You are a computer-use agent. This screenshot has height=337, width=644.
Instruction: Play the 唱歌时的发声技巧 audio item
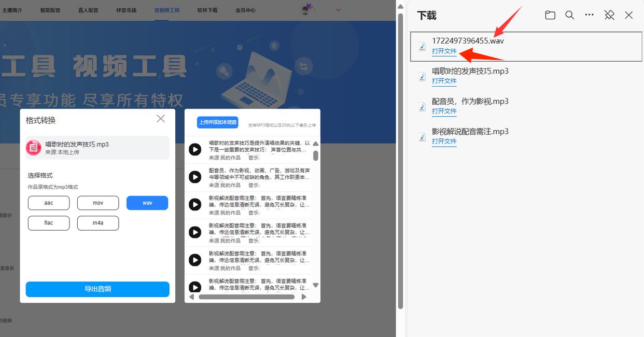(x=195, y=149)
